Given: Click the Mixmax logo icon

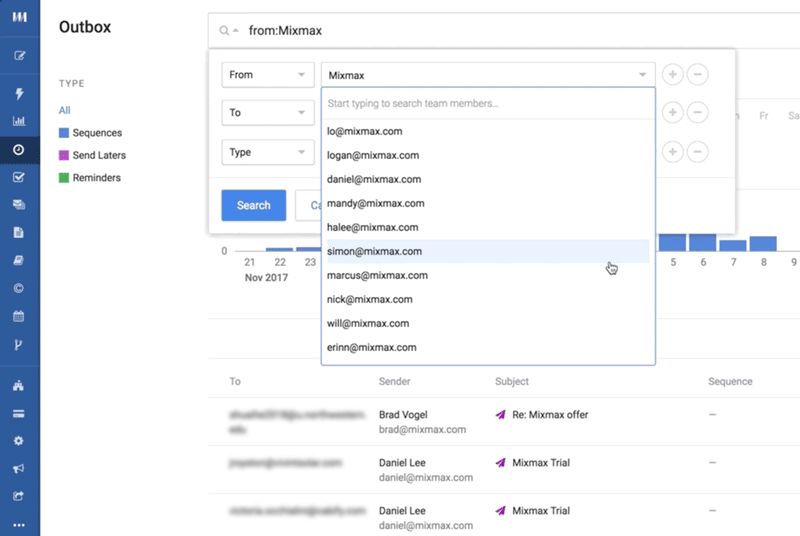Looking at the screenshot, I should (x=19, y=17).
